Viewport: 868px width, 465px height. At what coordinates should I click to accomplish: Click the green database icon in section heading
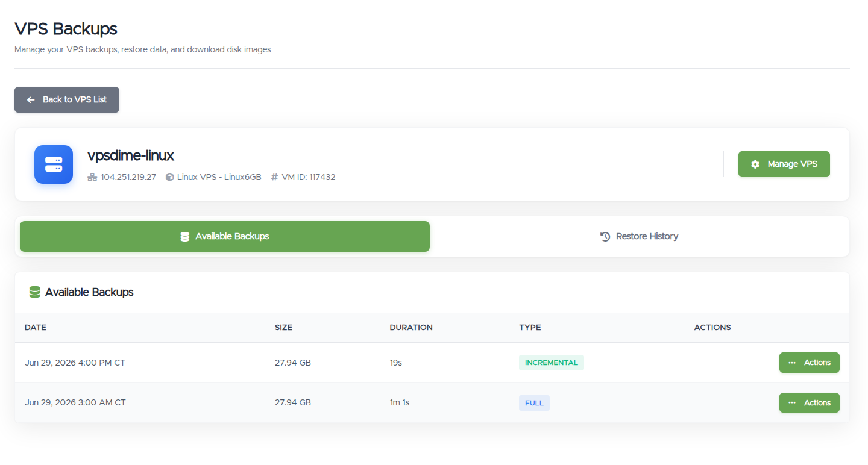tap(35, 292)
